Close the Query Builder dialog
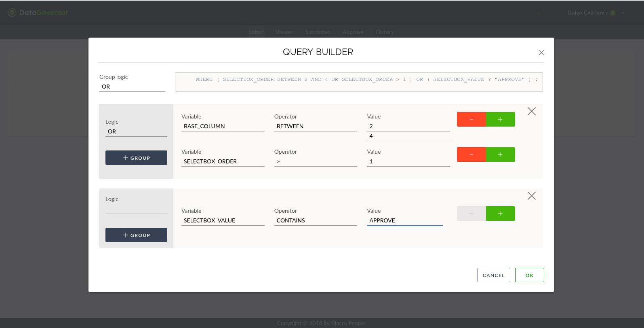Viewport: 644px width, 328px height. [x=541, y=53]
